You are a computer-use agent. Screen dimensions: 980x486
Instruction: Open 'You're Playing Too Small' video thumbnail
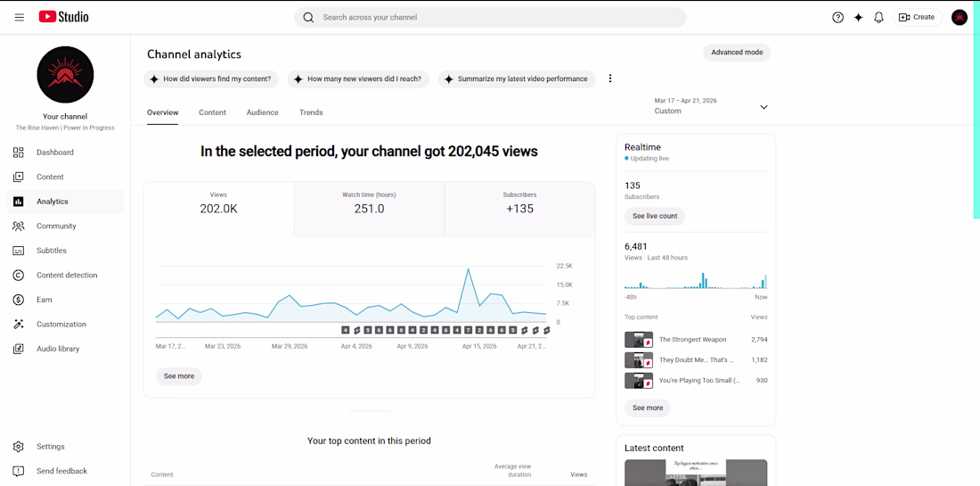(x=639, y=380)
